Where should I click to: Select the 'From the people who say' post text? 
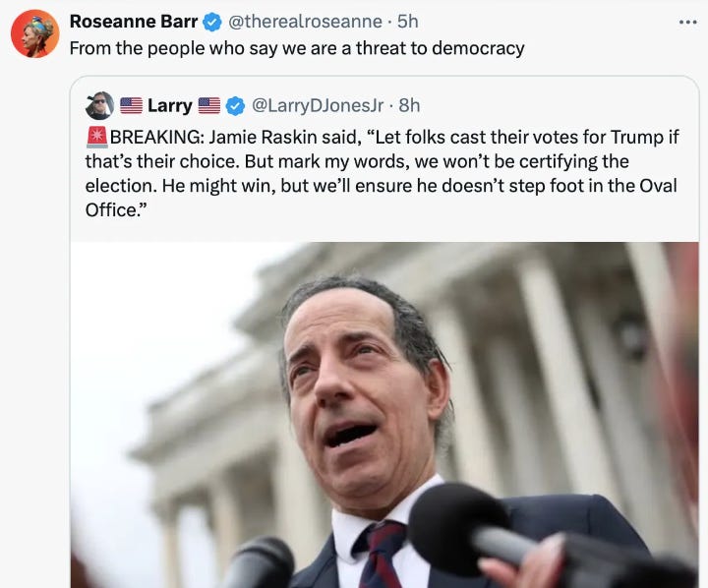297,48
